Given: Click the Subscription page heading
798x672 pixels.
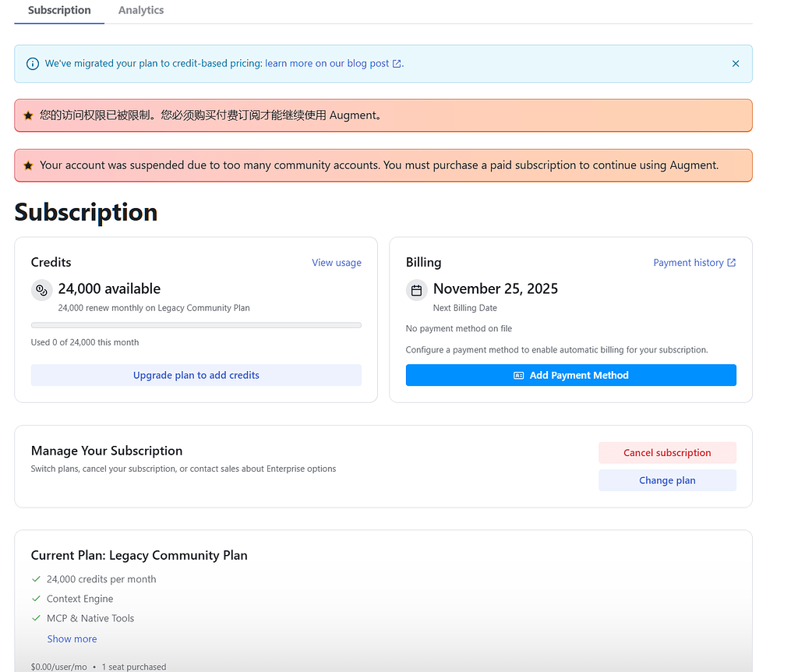Looking at the screenshot, I should click(x=86, y=212).
